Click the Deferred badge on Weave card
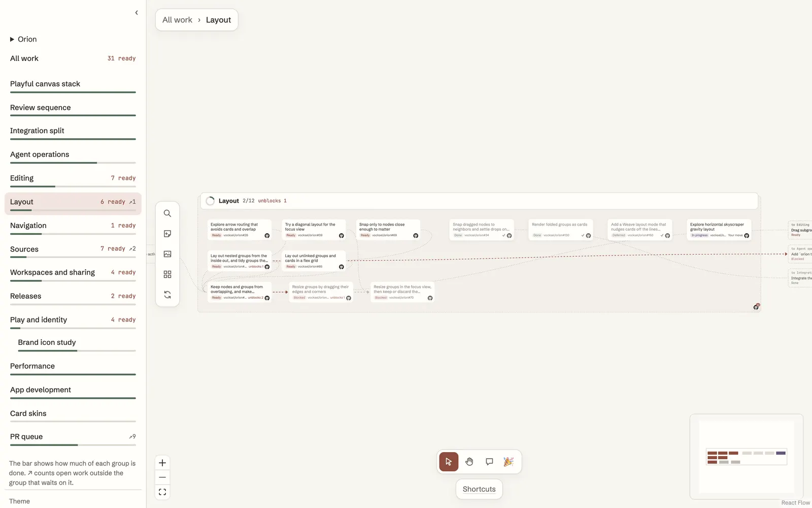The width and height of the screenshot is (812, 508). [x=619, y=235]
